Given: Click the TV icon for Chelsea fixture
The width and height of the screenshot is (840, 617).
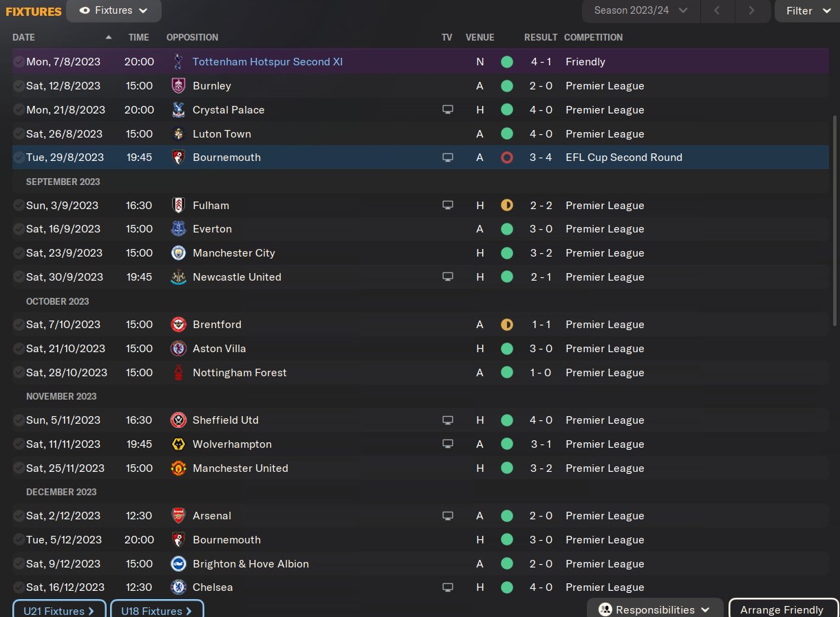Looking at the screenshot, I should (448, 587).
